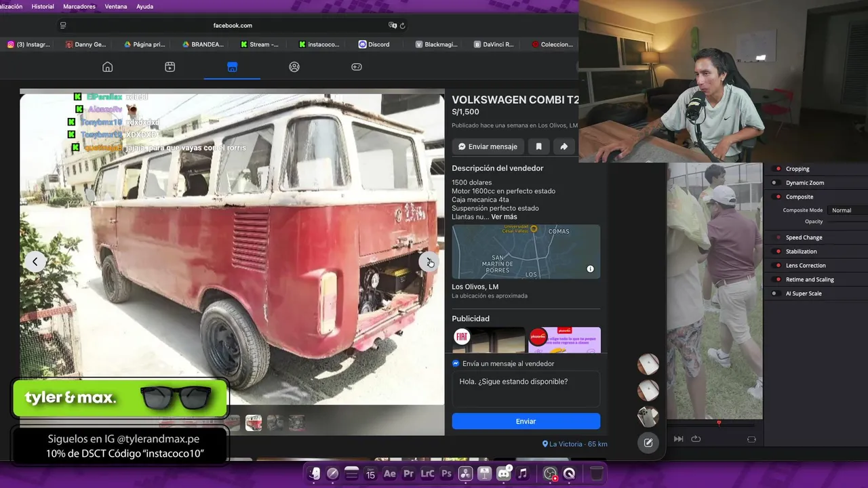This screenshot has width=868, height=488.
Task: Click the Enviar mensaje button
Action: tap(488, 146)
